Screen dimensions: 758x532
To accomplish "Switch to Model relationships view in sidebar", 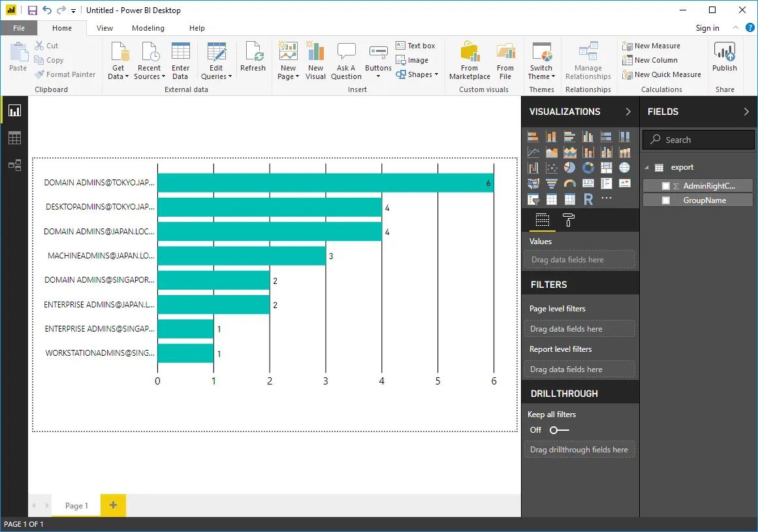I will click(14, 165).
